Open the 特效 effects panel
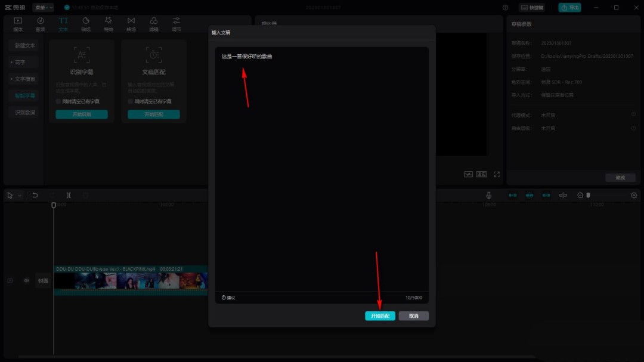 [x=108, y=23]
